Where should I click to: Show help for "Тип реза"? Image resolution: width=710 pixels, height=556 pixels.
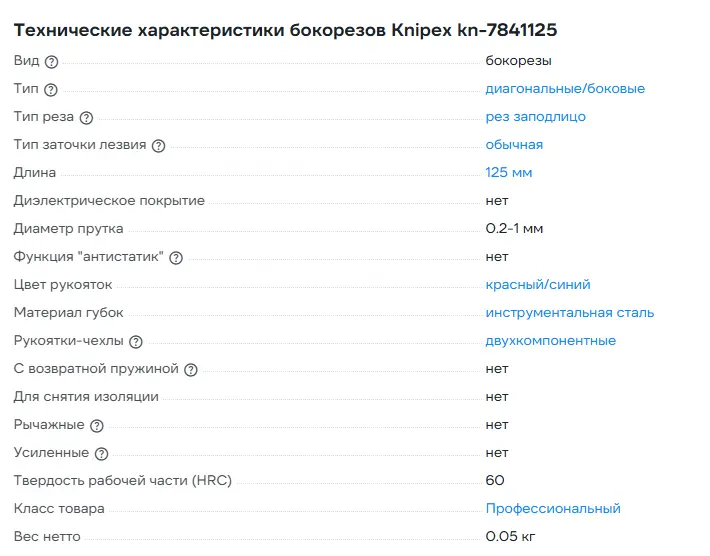[x=86, y=118]
